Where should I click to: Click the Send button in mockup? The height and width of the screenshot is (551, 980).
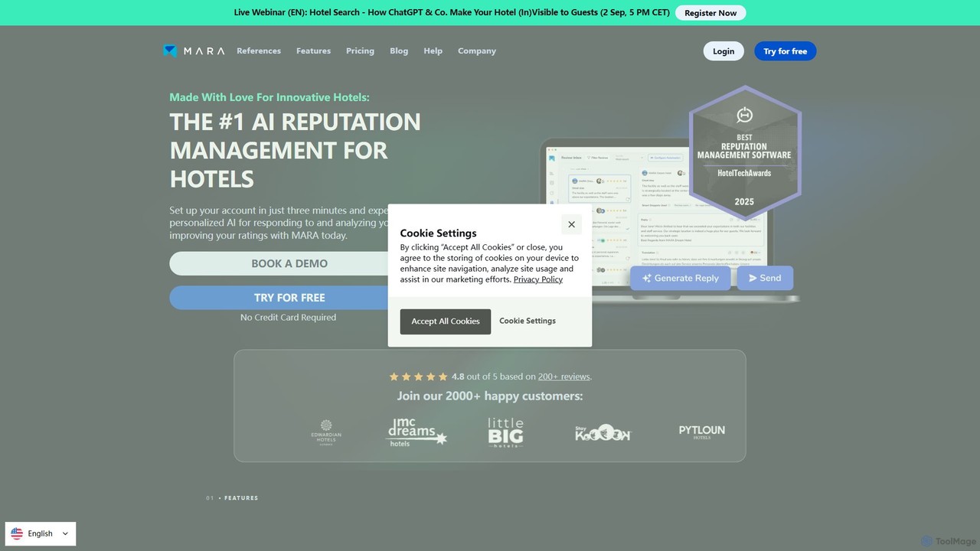click(x=765, y=278)
